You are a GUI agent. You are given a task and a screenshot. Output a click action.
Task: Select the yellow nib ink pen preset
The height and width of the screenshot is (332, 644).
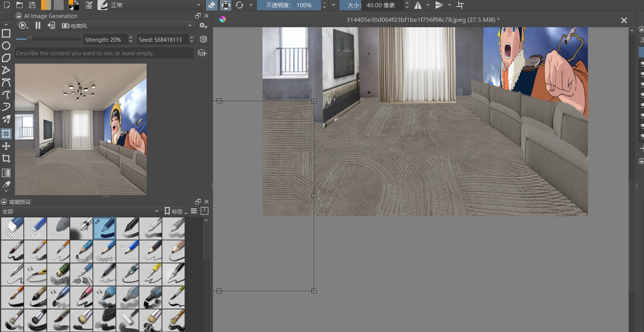click(x=150, y=274)
